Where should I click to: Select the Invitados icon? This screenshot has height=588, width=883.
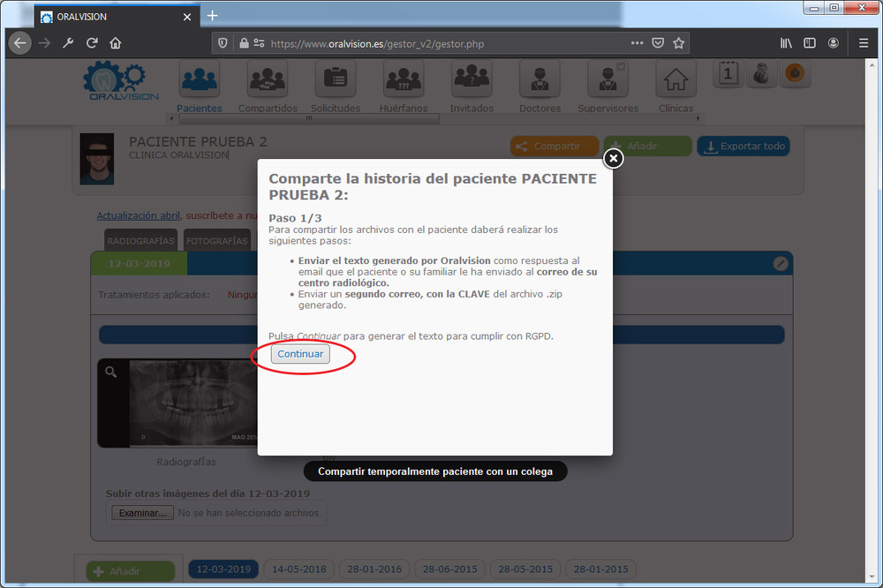click(472, 80)
